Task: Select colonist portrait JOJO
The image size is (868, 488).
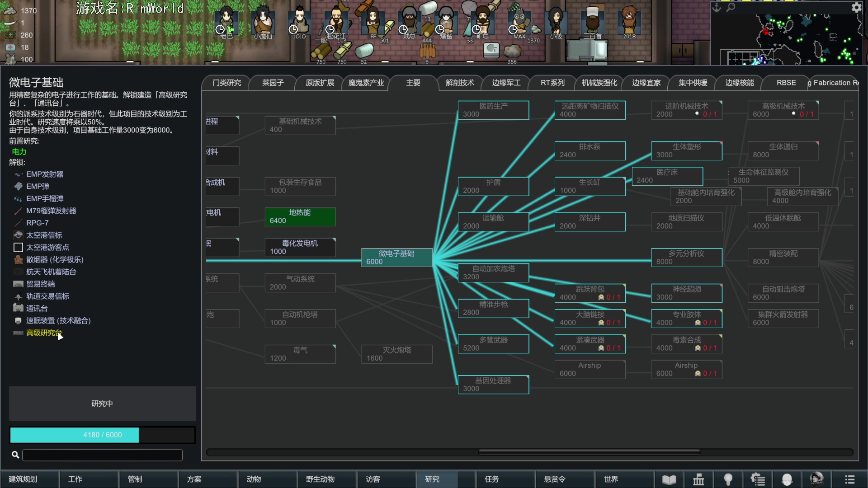Action: point(299,22)
